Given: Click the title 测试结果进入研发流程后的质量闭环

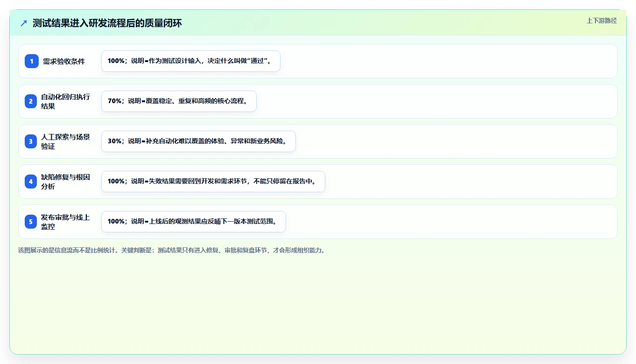Looking at the screenshot, I should pos(107,23).
